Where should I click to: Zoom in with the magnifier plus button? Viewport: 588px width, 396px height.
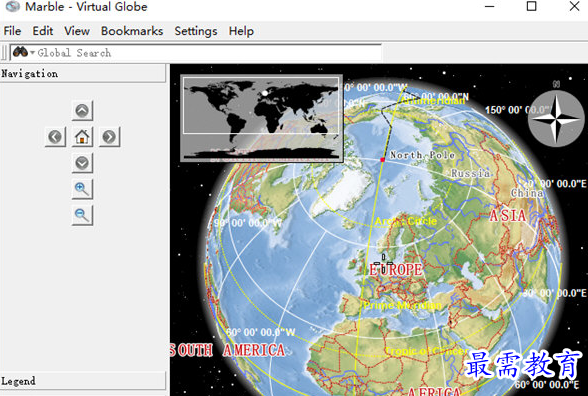tap(82, 189)
